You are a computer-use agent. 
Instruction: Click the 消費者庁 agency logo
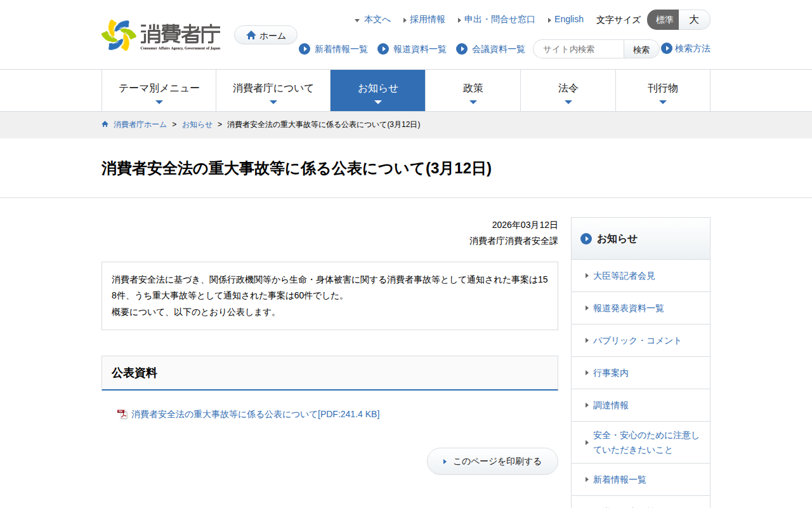tap(159, 34)
